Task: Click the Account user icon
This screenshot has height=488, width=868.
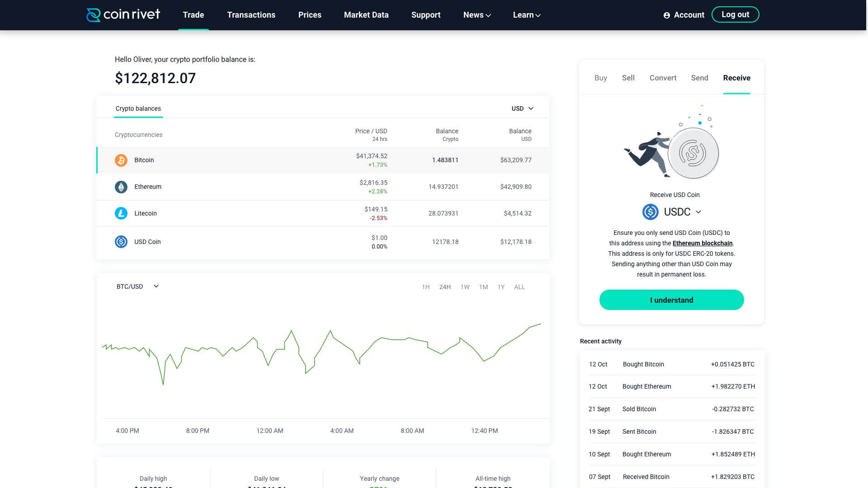Action: [x=666, y=15]
